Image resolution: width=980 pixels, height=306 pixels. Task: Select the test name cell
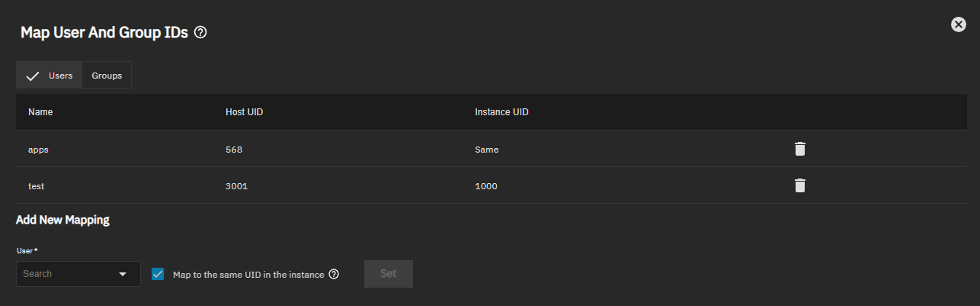pos(37,186)
